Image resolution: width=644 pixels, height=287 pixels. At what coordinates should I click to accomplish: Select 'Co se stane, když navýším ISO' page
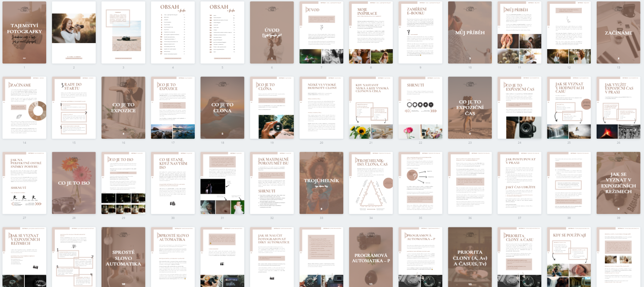coord(173,183)
